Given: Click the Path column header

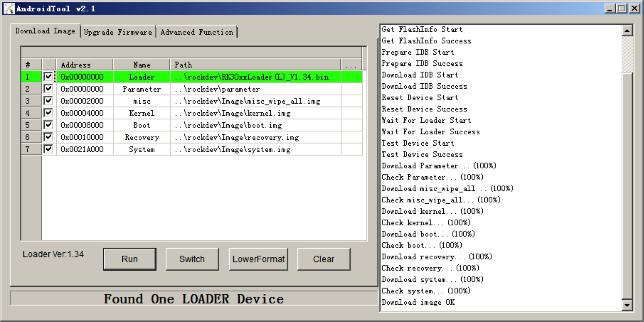Looking at the screenshot, I should pos(255,65).
